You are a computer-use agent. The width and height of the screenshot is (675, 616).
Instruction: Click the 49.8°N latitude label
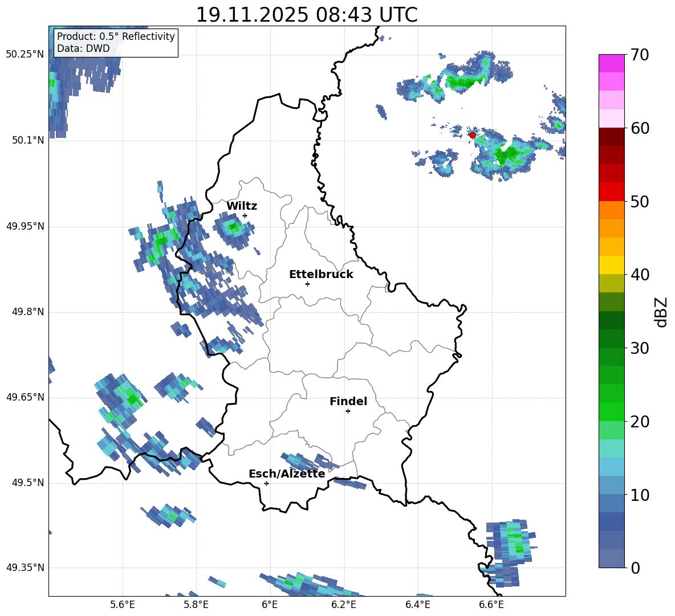point(27,312)
